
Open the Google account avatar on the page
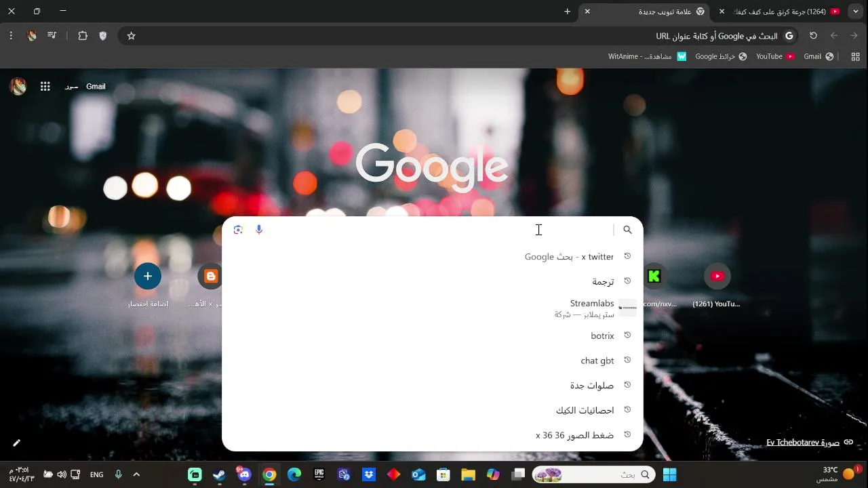point(18,86)
